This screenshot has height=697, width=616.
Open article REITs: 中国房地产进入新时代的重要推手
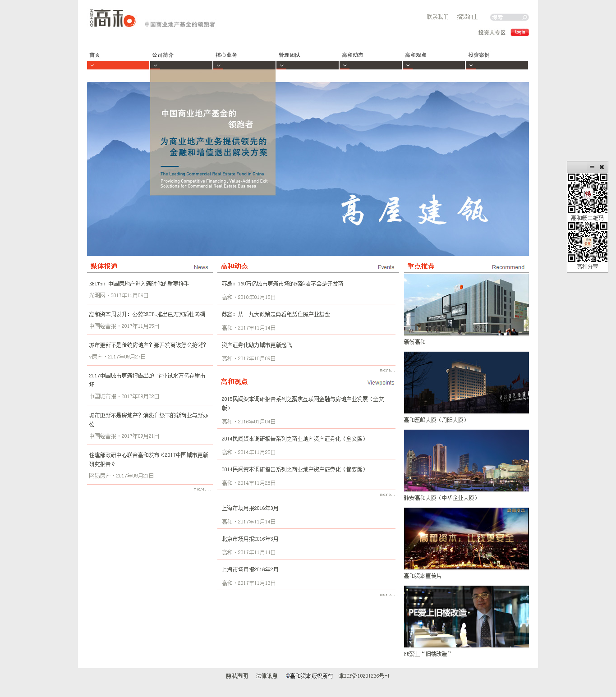click(139, 284)
